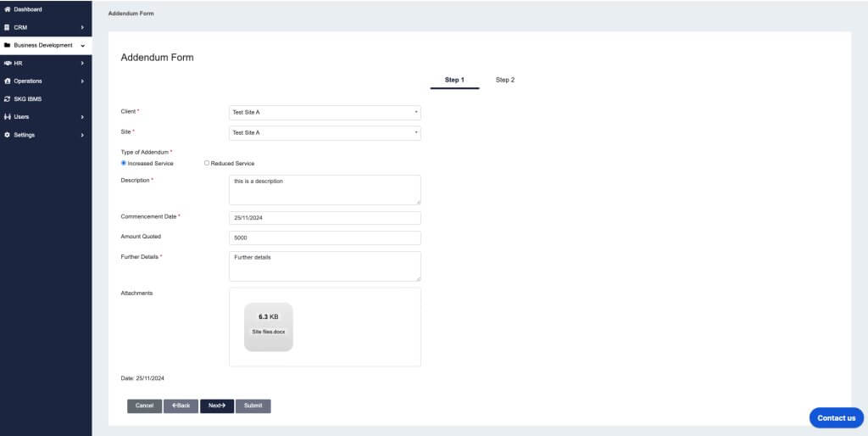The height and width of the screenshot is (436, 868).
Task: Switch to the Step 2 tab
Action: click(x=505, y=80)
